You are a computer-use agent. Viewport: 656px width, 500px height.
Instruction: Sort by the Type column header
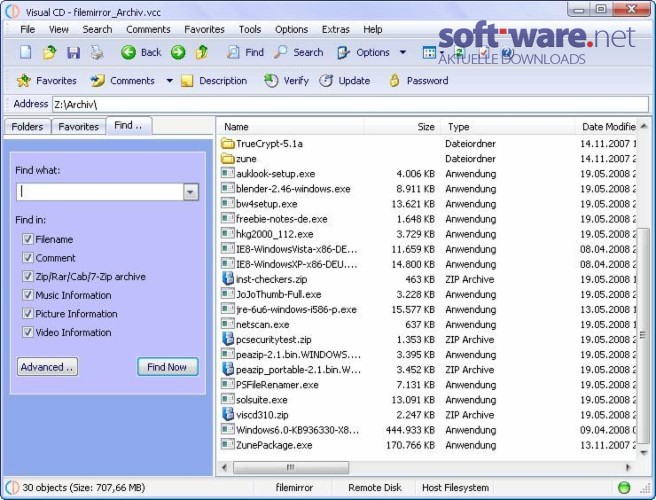[x=507, y=126]
